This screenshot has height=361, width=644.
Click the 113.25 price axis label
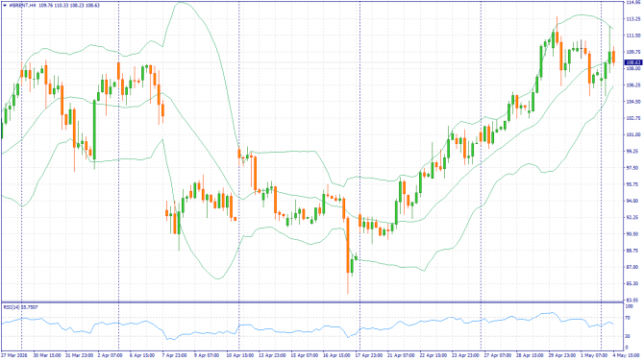(633, 19)
